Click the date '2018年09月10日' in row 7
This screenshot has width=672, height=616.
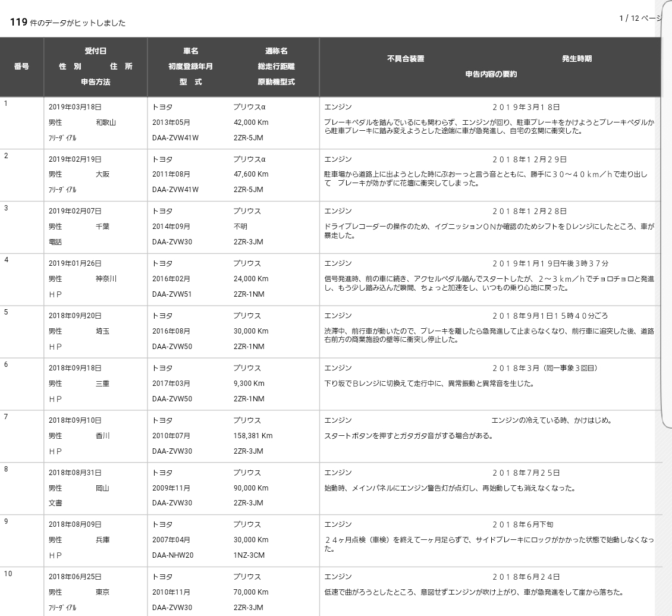click(x=75, y=420)
